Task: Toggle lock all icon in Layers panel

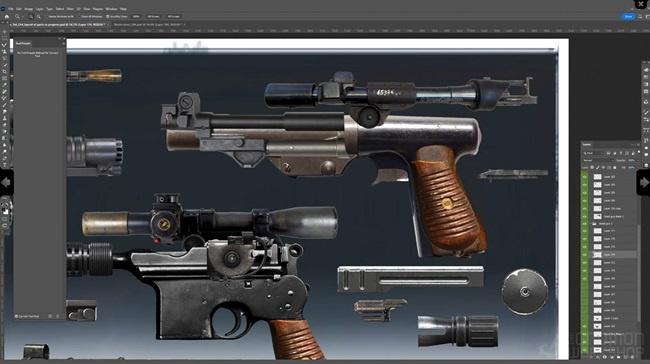Action: 615,167
